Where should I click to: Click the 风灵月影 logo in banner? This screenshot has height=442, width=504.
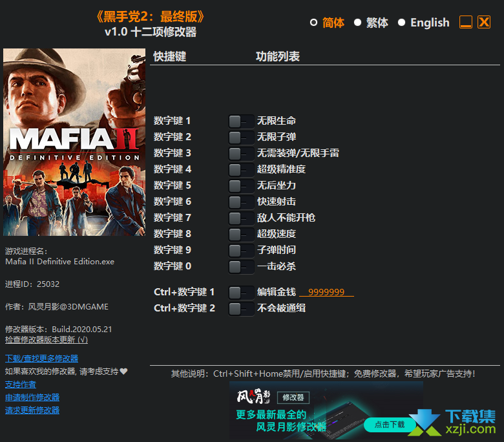click(x=253, y=397)
